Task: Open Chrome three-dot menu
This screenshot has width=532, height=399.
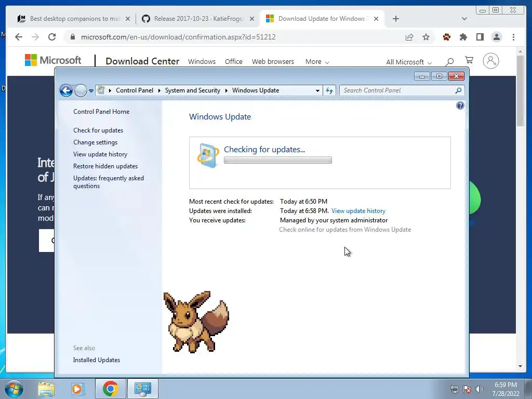Action: 513,37
